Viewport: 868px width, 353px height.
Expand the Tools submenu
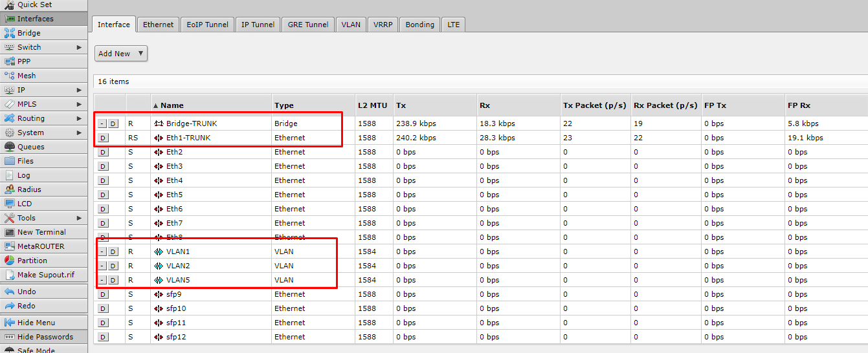coord(79,218)
